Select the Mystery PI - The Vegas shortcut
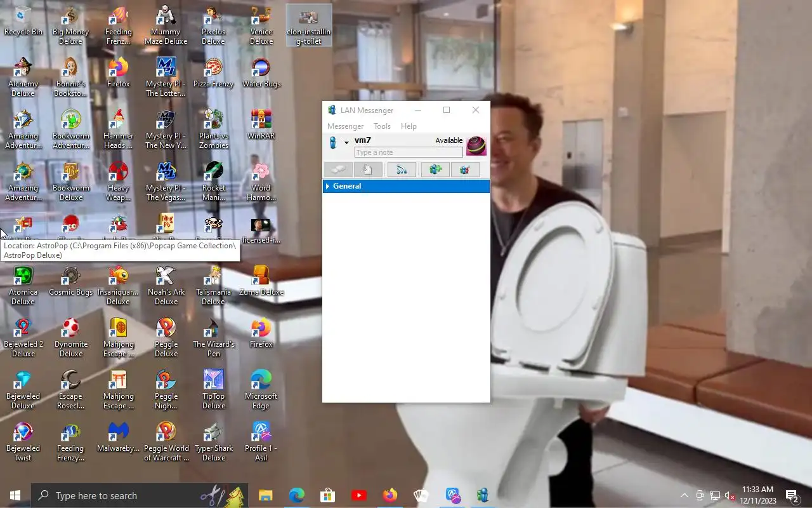 [x=166, y=182]
